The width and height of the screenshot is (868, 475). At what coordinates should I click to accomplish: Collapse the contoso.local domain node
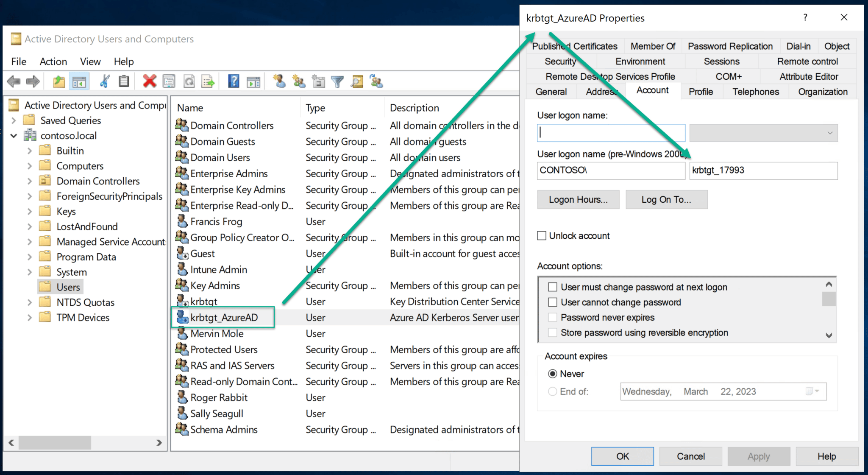point(14,135)
